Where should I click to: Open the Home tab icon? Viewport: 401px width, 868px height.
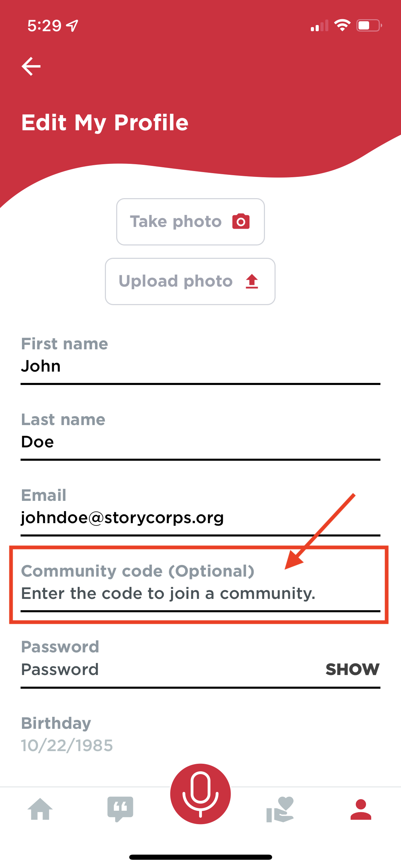[40, 809]
